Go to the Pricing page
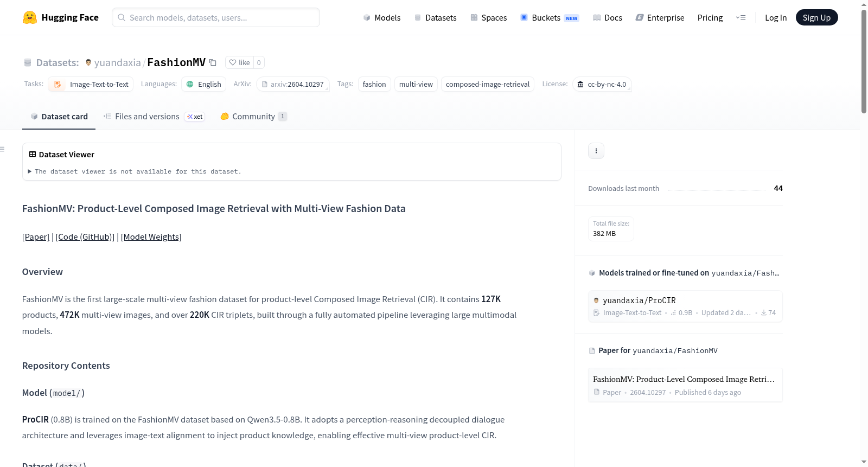Viewport: 868px width, 467px height. pyautogui.click(x=710, y=17)
